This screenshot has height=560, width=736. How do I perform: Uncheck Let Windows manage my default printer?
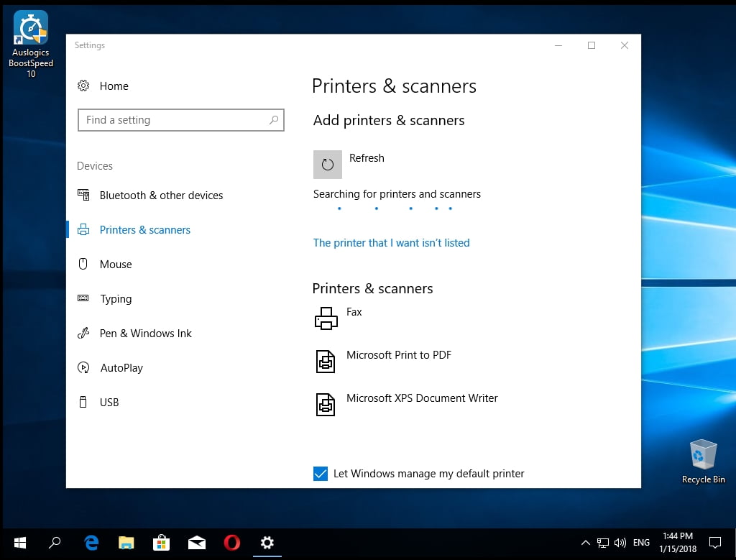click(320, 474)
